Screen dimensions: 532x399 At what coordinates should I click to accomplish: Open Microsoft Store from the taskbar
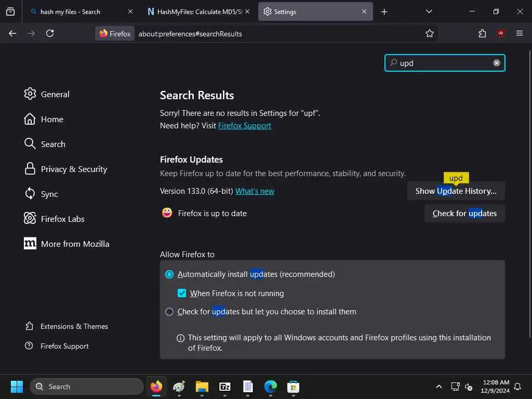coord(293,387)
